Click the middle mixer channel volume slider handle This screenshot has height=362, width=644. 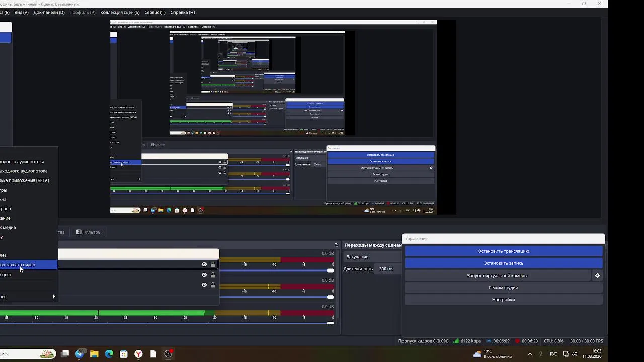click(330, 297)
